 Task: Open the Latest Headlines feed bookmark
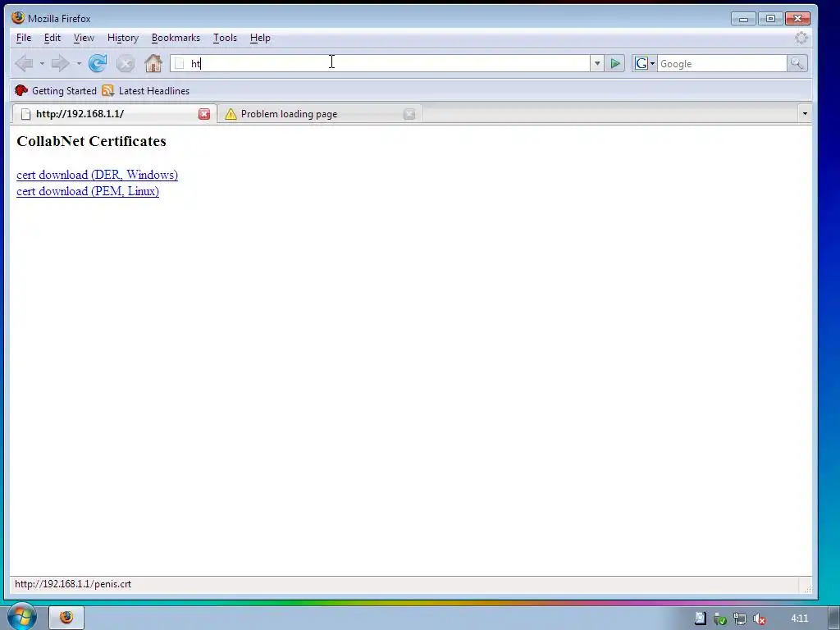146,90
